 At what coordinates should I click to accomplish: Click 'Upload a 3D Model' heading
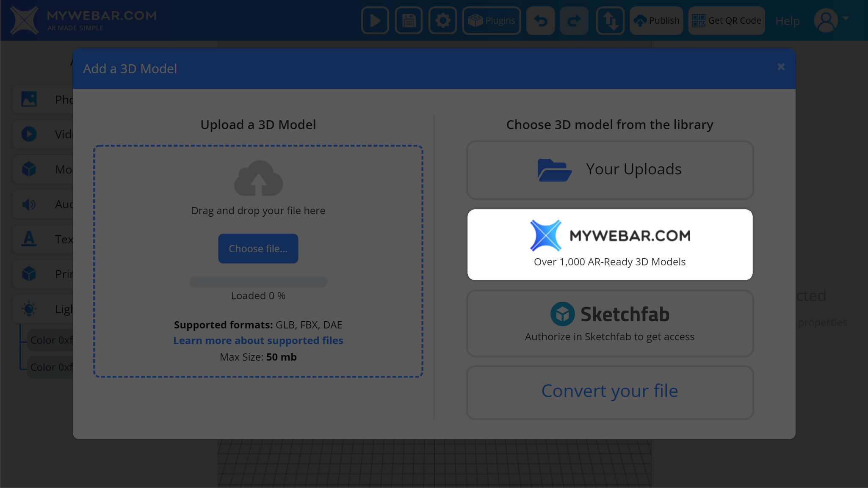(258, 124)
